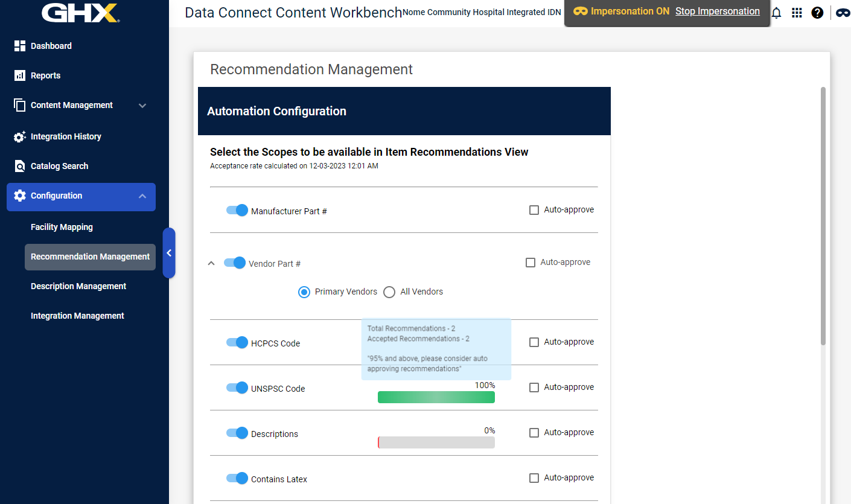Open Description Management settings

click(x=78, y=285)
